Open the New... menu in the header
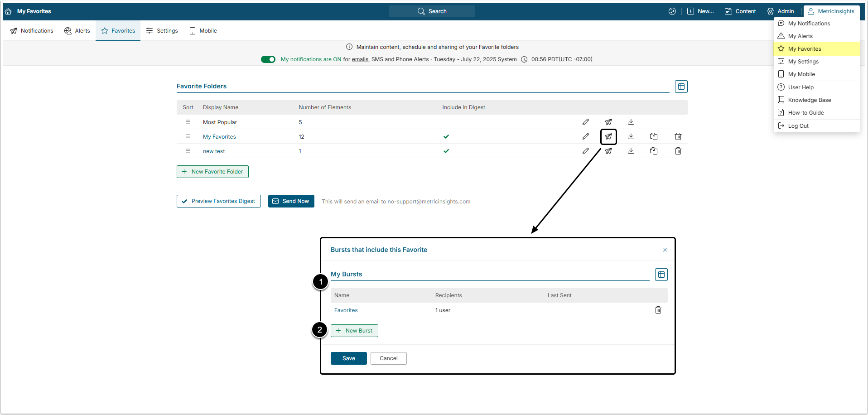The width and height of the screenshot is (868, 415). point(700,11)
